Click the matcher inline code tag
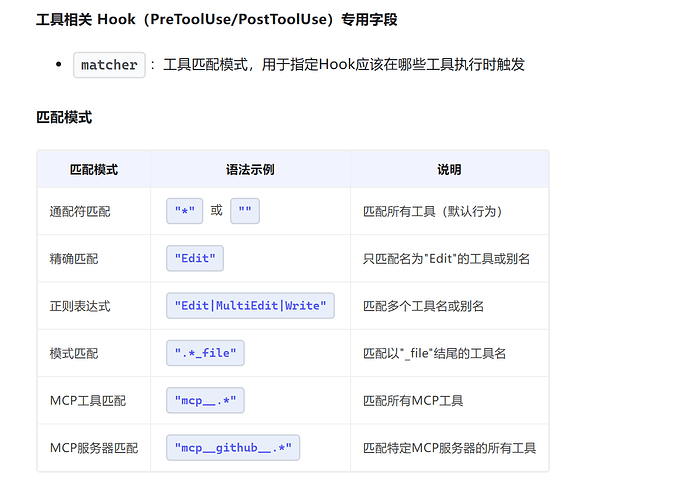690x491 pixels. [109, 65]
